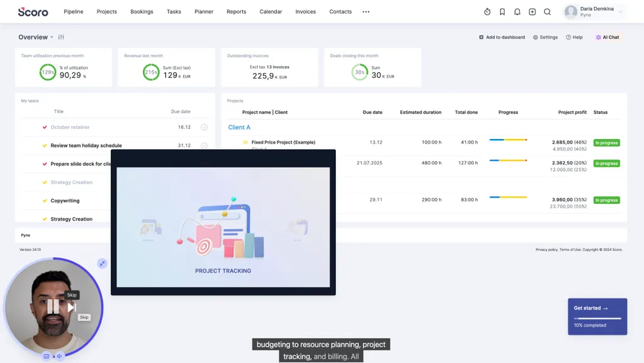This screenshot has width=644, height=363.
Task: Open Reports section
Action: [x=236, y=11]
